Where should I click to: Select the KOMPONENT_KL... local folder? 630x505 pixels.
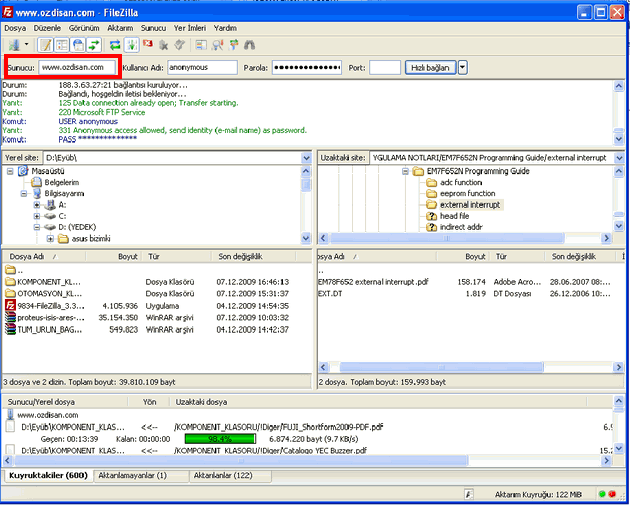click(x=49, y=282)
